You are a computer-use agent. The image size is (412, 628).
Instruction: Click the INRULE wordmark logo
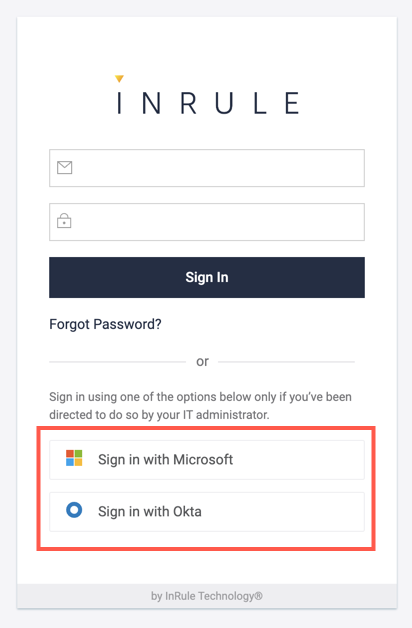coord(207,103)
